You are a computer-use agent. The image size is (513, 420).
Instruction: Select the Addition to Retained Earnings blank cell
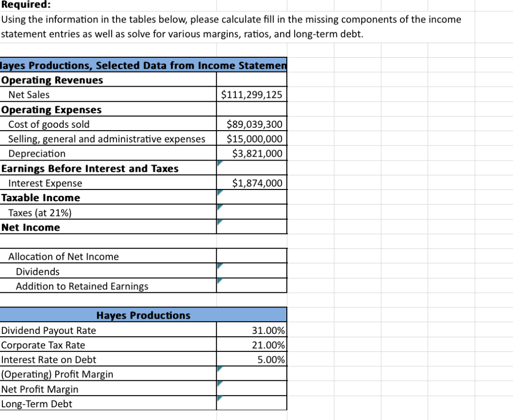(x=252, y=286)
